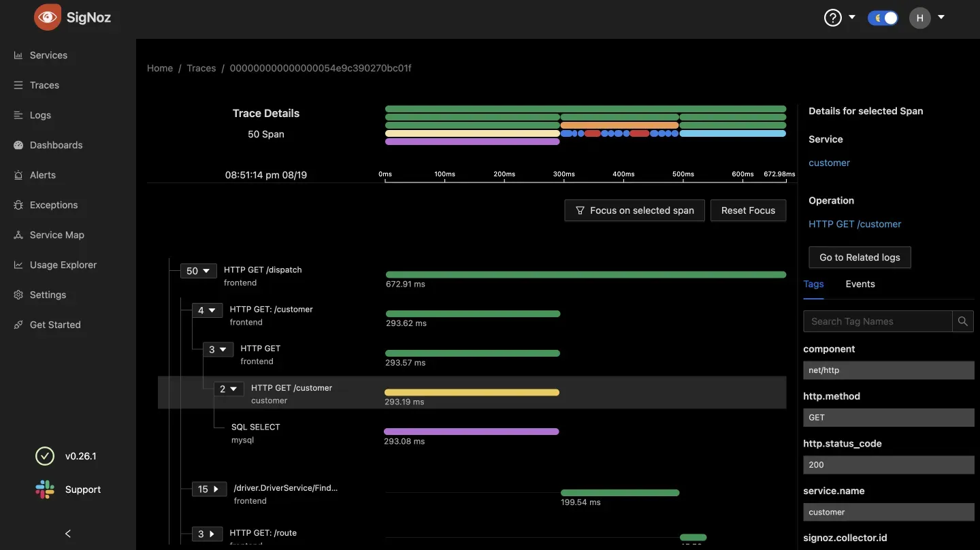Run the tag name search via magnifier icon
Screen dimensions: 980x550
tap(962, 321)
